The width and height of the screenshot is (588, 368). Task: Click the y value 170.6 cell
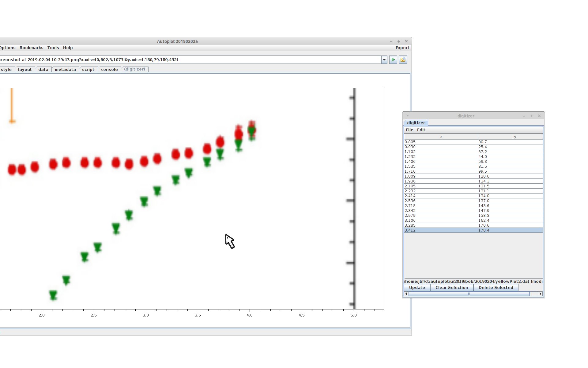(511, 225)
